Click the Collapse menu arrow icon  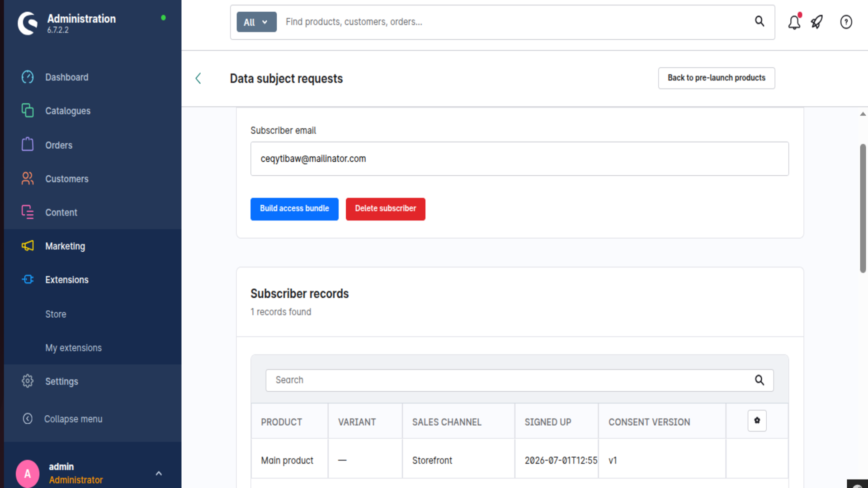[x=28, y=419]
